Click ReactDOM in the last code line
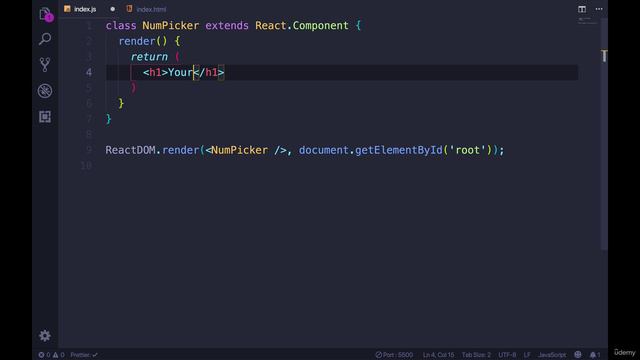This screenshot has height=360, width=640. click(x=130, y=150)
